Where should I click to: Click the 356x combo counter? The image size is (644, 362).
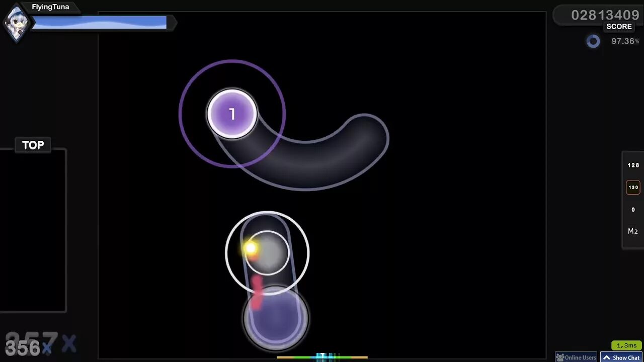click(28, 348)
